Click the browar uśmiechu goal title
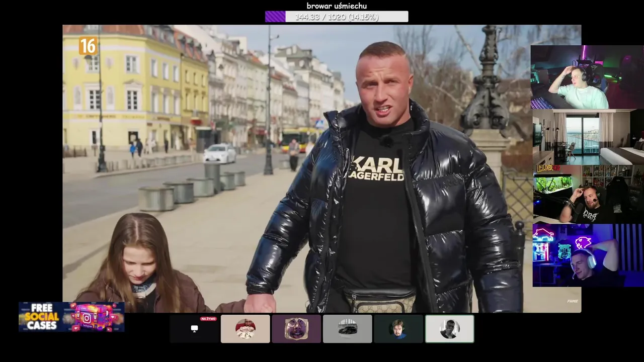 point(337,6)
